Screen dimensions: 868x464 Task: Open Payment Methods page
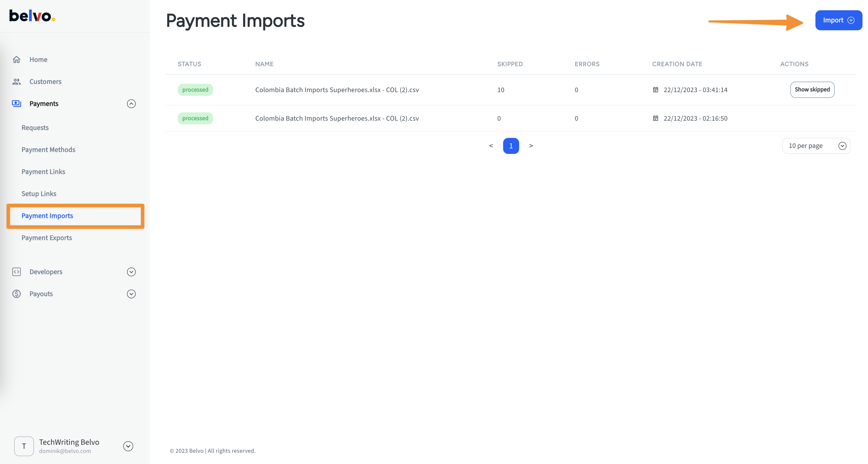49,149
